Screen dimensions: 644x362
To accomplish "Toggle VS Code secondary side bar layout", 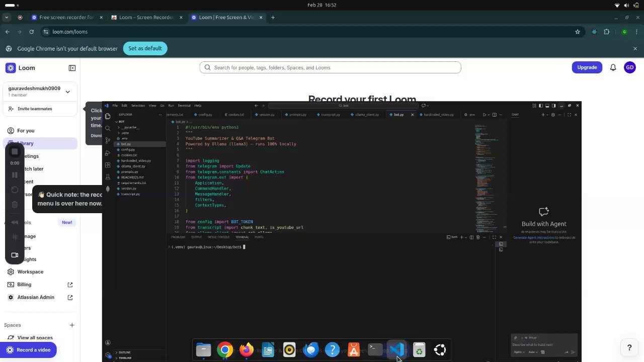I will point(553,106).
